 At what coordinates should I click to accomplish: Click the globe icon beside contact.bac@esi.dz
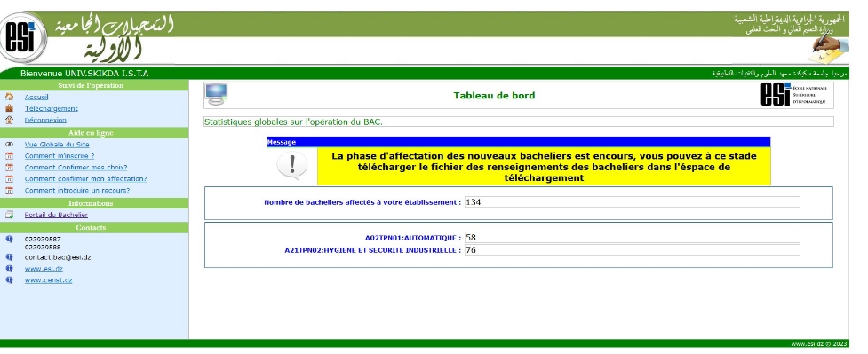pos(9,257)
